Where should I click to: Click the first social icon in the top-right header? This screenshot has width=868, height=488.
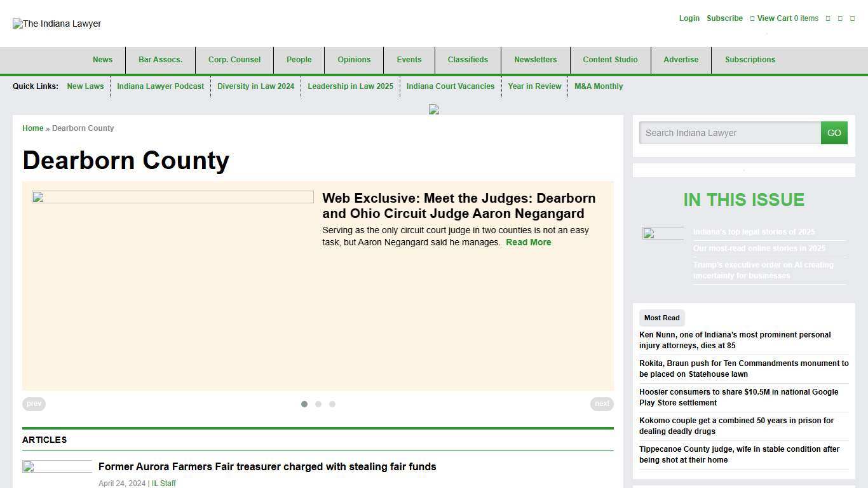pos(828,18)
